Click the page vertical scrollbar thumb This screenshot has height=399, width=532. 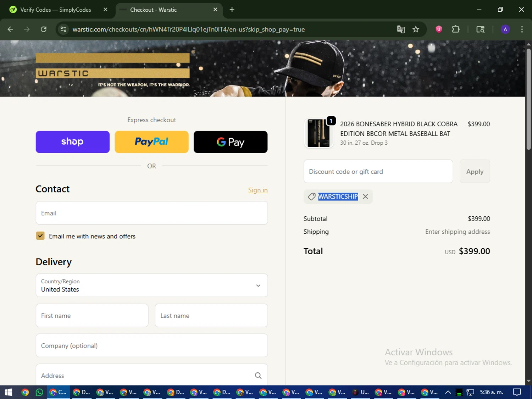(528, 99)
